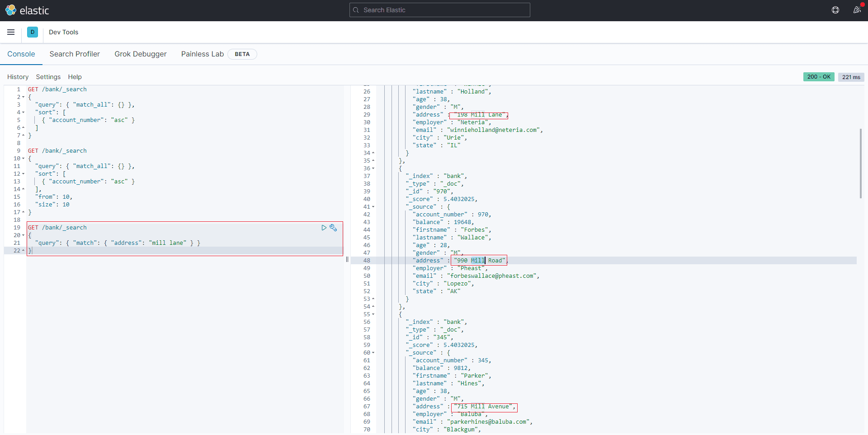The image size is (868, 435).
Task: Open the hamburger navigation menu
Action: coord(11,32)
